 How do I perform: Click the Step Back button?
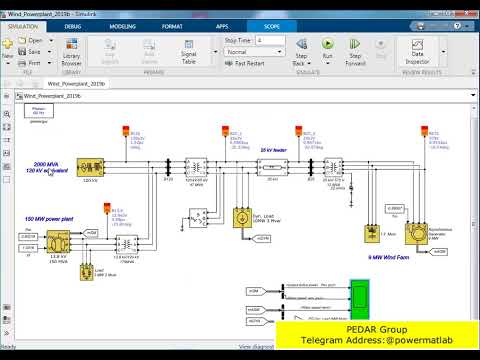click(302, 48)
